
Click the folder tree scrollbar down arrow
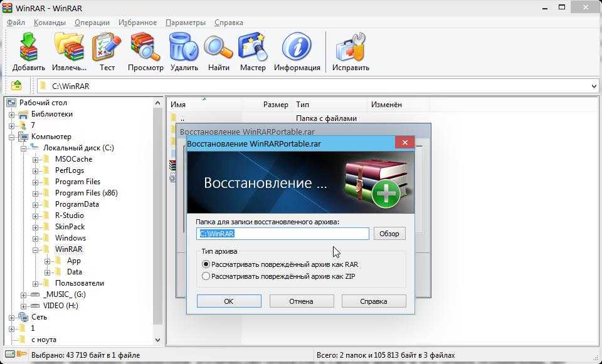point(158,340)
